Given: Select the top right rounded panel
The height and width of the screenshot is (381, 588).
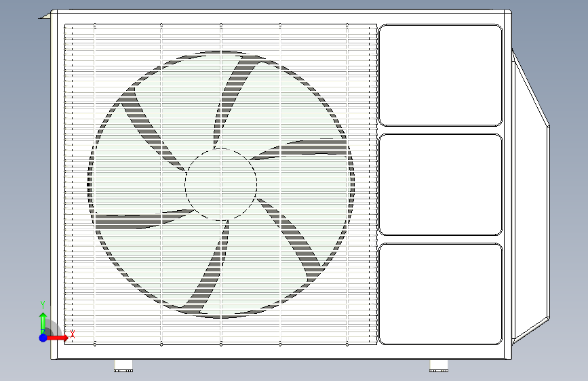Looking at the screenshot, I should 440,75.
